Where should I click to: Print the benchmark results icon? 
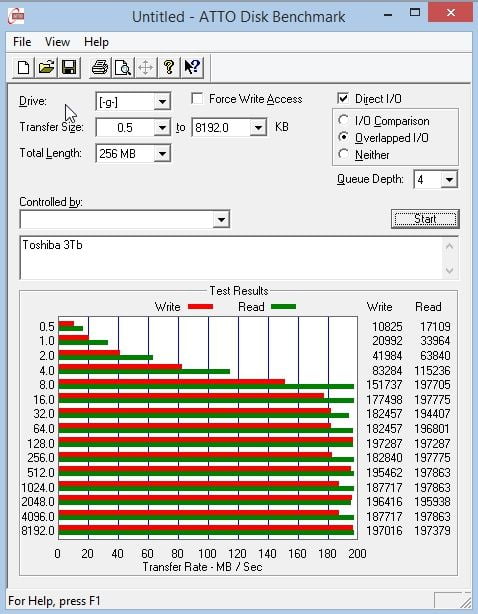(99, 67)
